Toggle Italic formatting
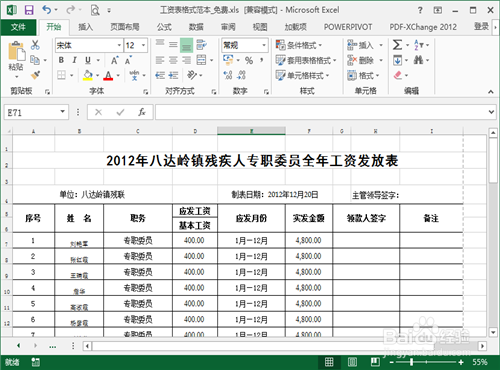 coord(74,60)
